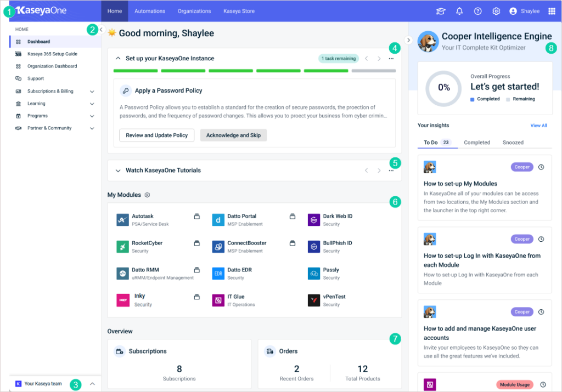Open more options for the setup instance card
562x392 pixels.
(x=391, y=58)
